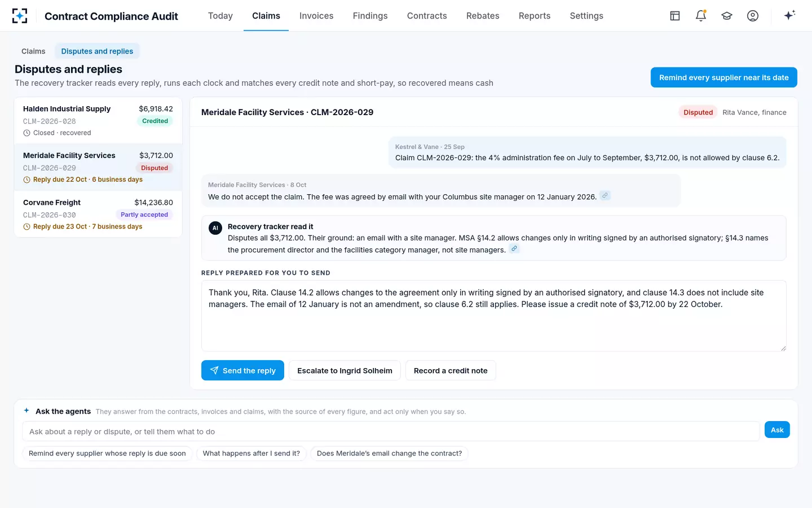The image size is (812, 508).
Task: Open the layout panel icon in header
Action: click(675, 16)
